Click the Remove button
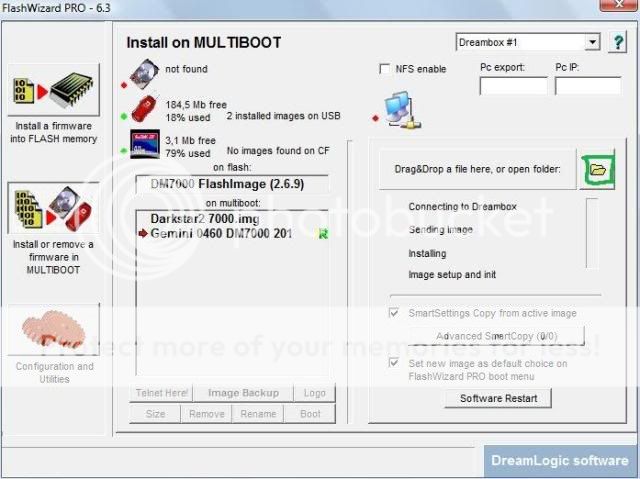 [x=207, y=414]
